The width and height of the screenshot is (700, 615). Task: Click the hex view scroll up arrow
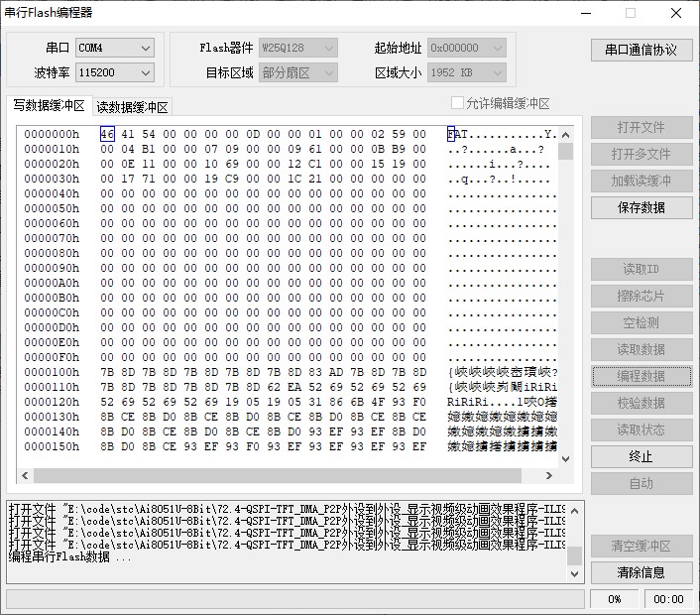565,135
